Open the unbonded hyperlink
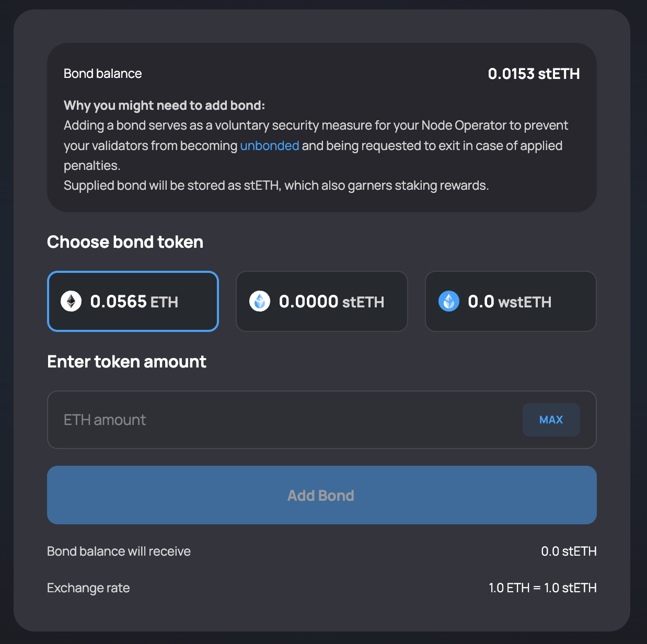The width and height of the screenshot is (647, 644). click(x=270, y=145)
